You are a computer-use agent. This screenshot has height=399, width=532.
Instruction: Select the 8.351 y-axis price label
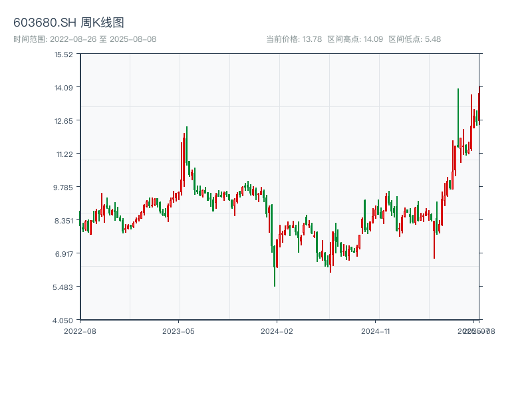coord(64,220)
